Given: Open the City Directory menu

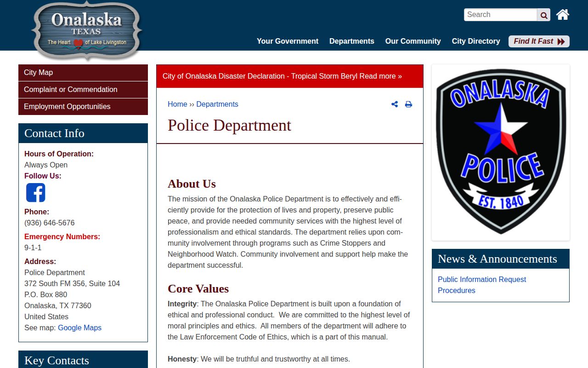Looking at the screenshot, I should [476, 41].
